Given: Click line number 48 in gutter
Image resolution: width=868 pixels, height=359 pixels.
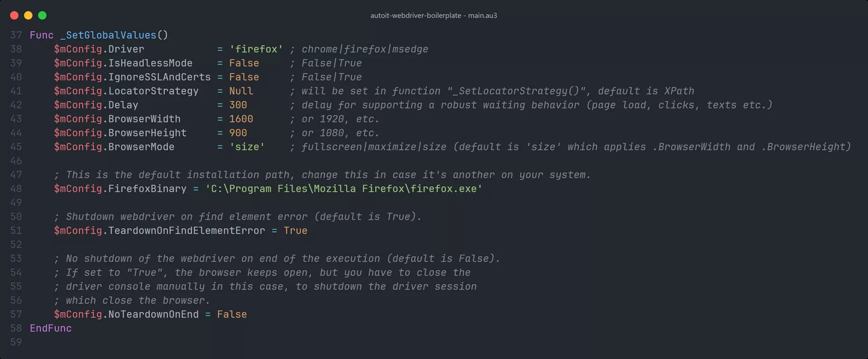Looking at the screenshot, I should [16, 189].
